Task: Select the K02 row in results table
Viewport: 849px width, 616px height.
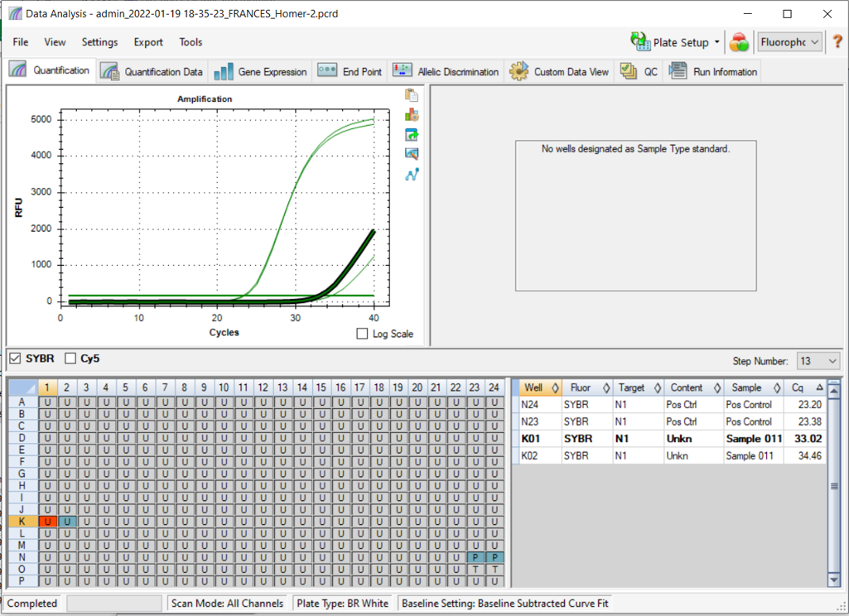Action: 668,455
